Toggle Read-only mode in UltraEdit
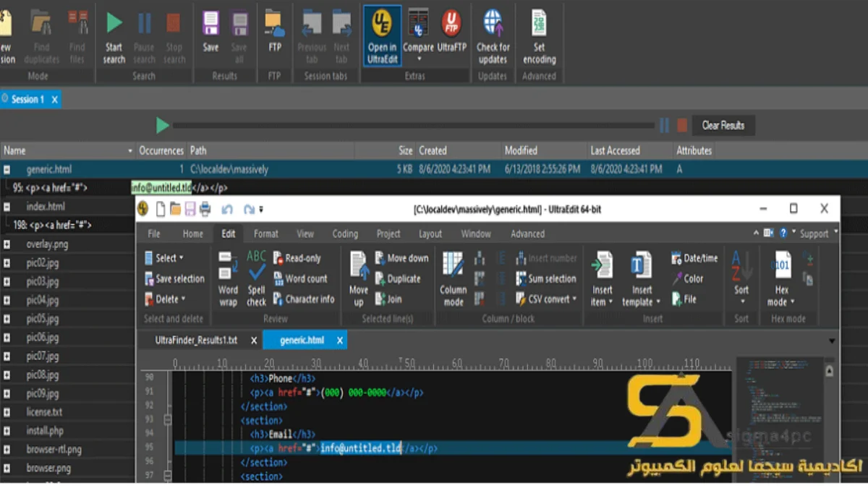Screen dimensions: 868x488 point(297,258)
